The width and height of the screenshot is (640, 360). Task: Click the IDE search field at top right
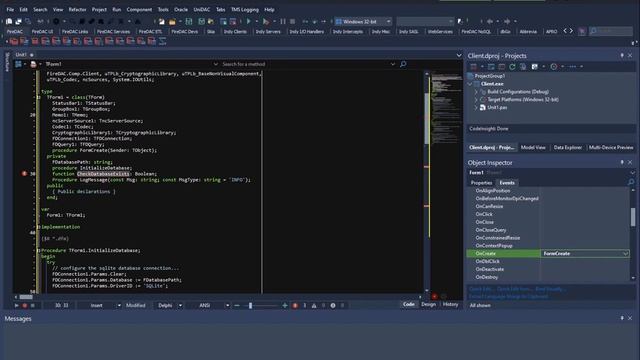tap(611, 31)
